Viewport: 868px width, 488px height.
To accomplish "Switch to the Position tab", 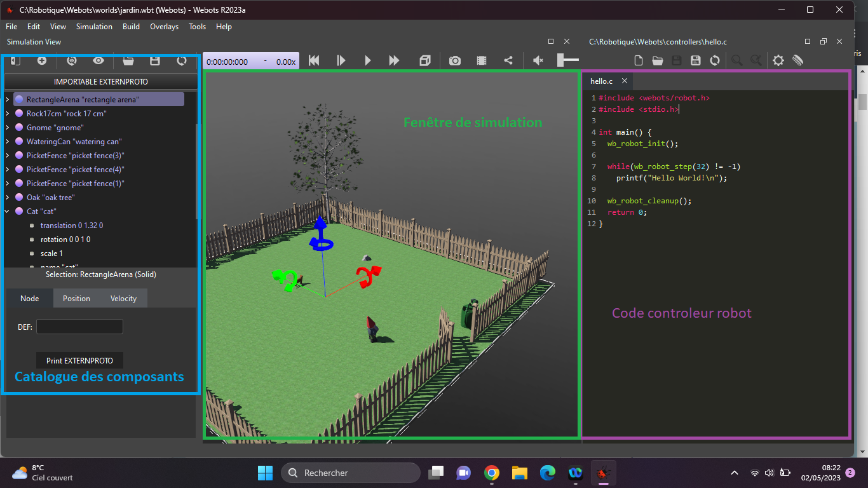I will [x=76, y=299].
